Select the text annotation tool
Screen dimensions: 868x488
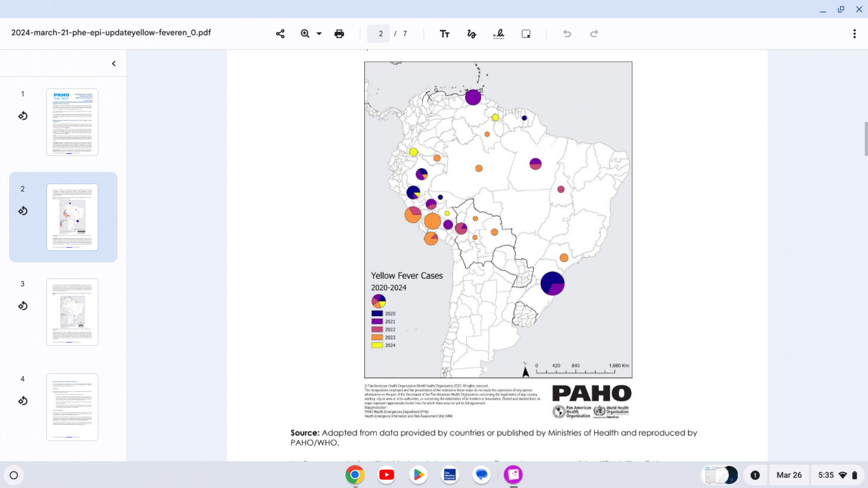point(445,33)
